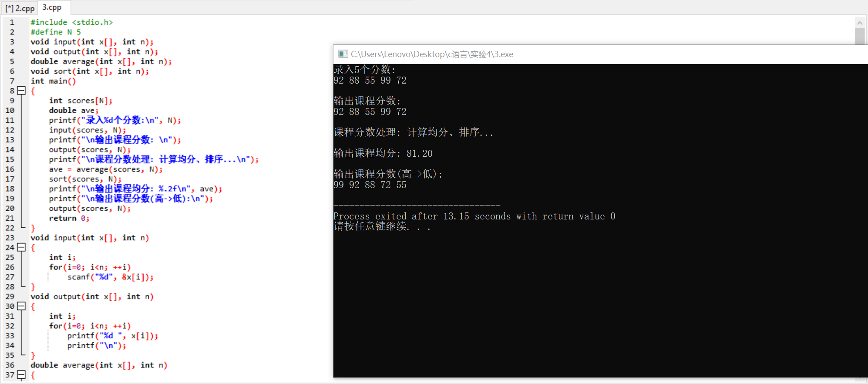Switch to the 2.cpp editor tab
The image size is (868, 384).
(20, 8)
